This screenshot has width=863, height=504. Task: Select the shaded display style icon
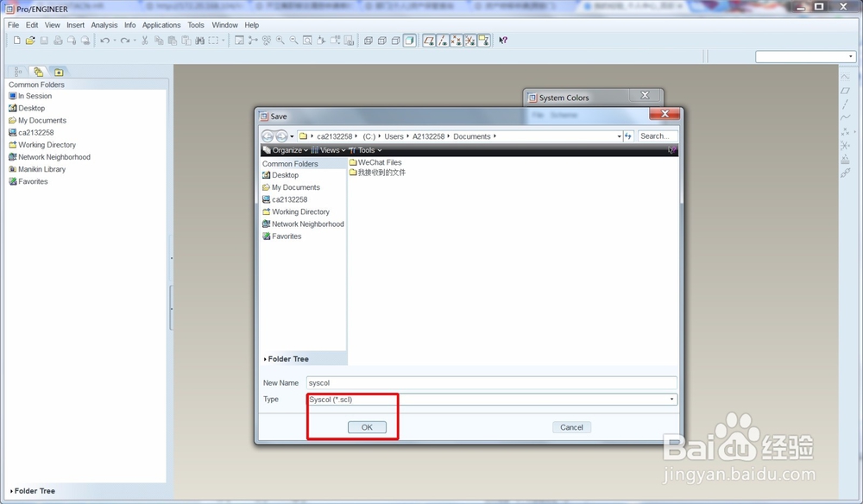coord(409,41)
